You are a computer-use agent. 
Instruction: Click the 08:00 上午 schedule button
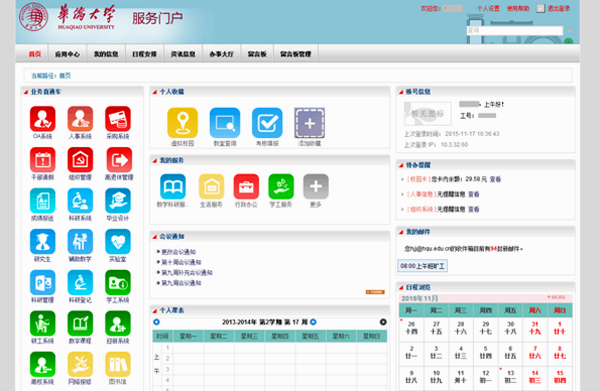(x=422, y=266)
